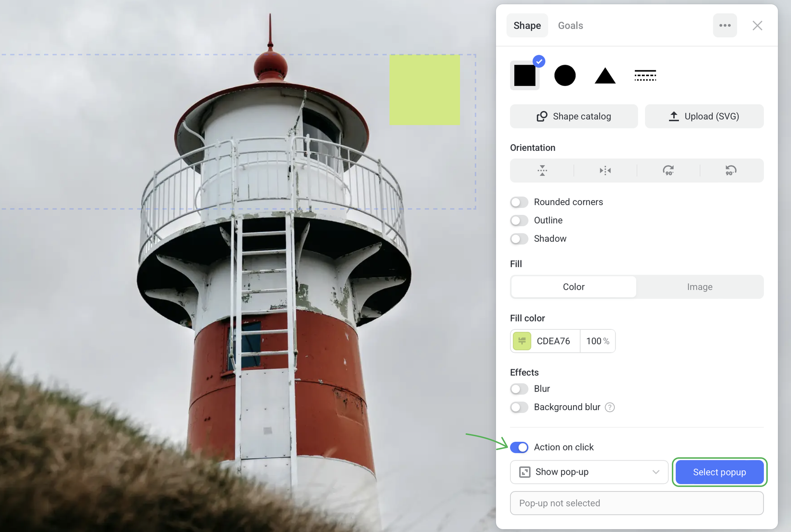
Task: Expand the Show pop-up dropdown
Action: 589,472
